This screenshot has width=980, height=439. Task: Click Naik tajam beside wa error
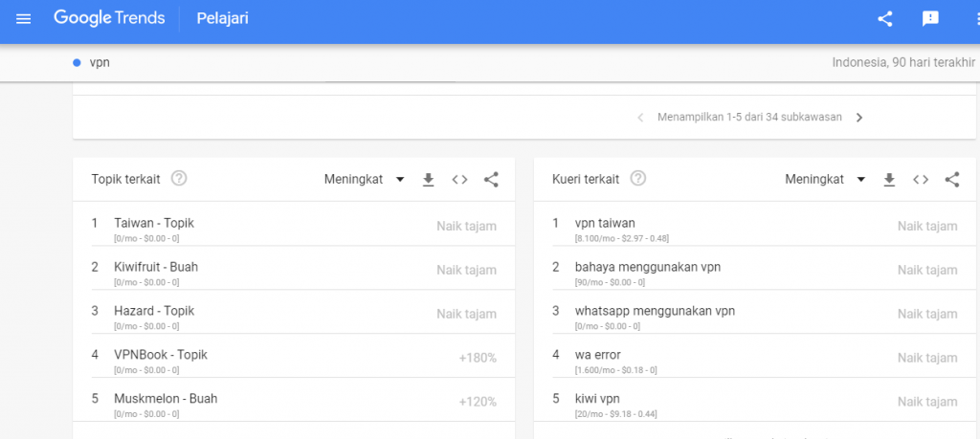click(x=927, y=359)
